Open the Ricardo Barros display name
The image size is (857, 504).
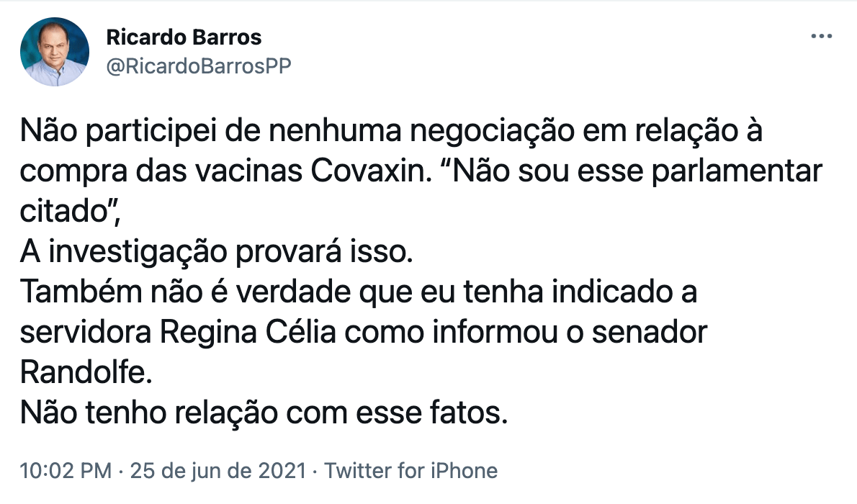(x=184, y=37)
